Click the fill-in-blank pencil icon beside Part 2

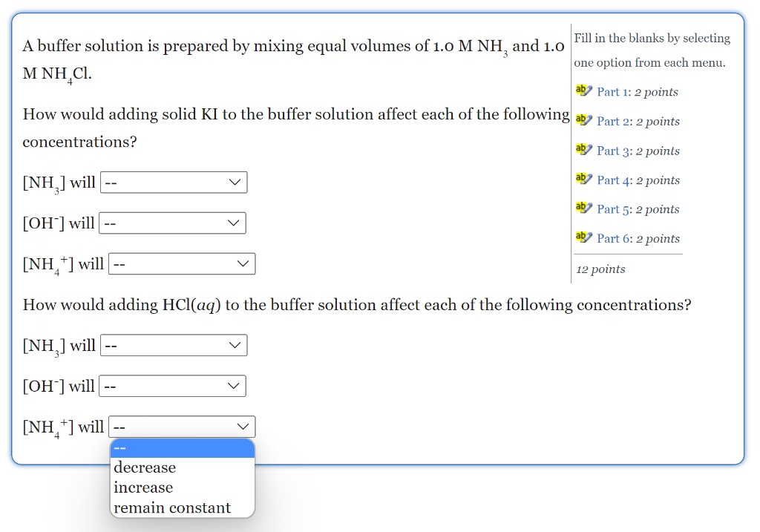click(x=582, y=118)
